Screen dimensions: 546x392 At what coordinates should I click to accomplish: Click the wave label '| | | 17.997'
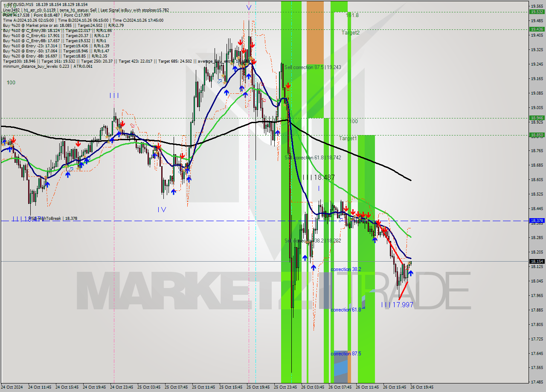click(x=398, y=305)
